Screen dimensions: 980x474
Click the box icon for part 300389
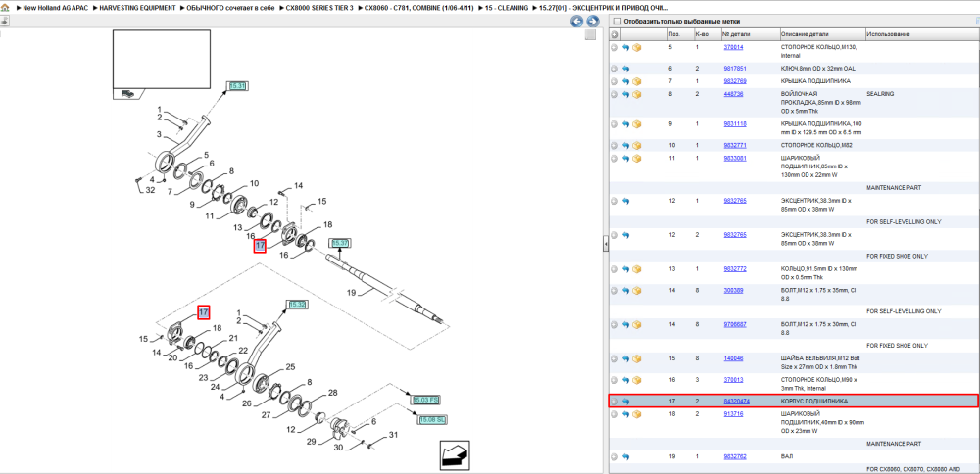coord(637,291)
